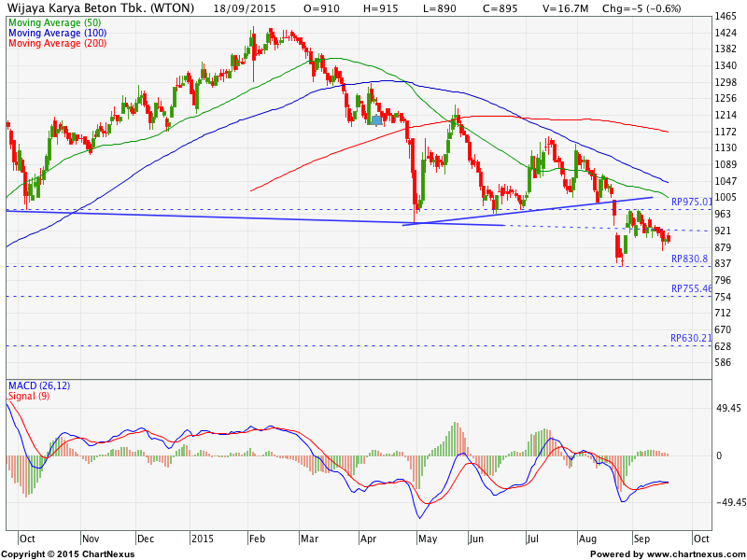The height and width of the screenshot is (560, 747).
Task: Select Moving Average (200) legend label
Action: click(x=58, y=43)
